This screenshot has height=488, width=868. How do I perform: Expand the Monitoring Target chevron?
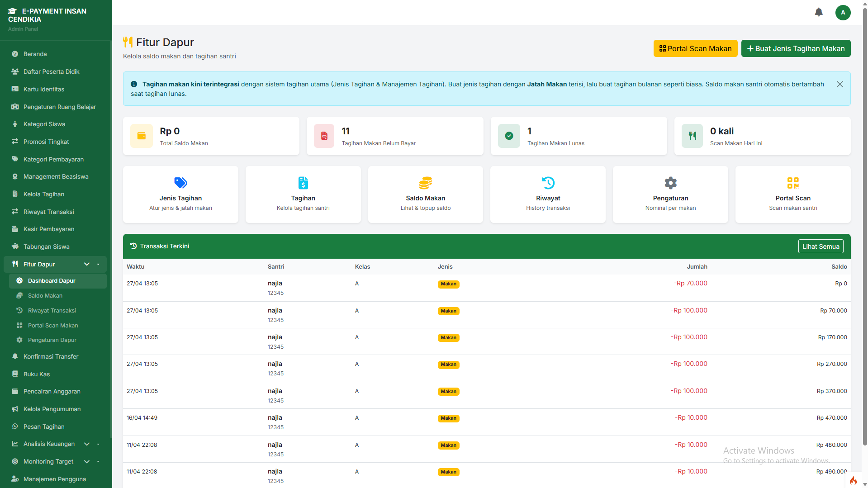point(87,461)
